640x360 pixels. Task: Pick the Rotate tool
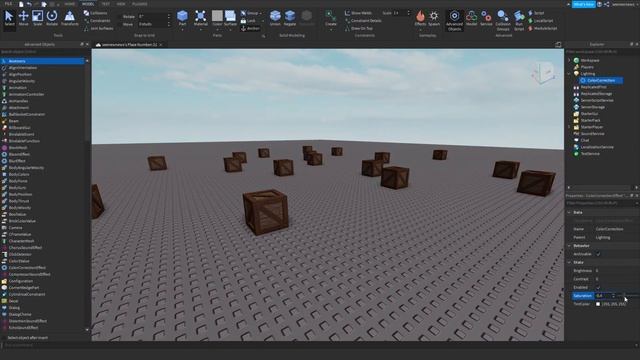[52, 18]
